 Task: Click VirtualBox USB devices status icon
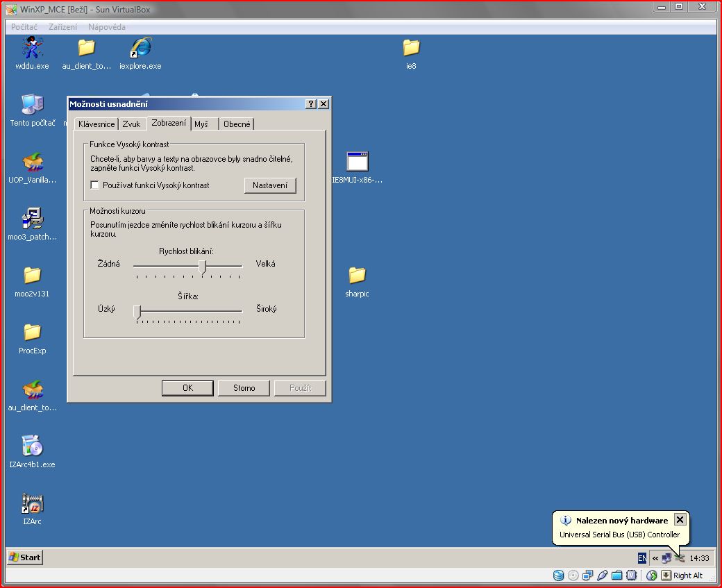[603, 575]
